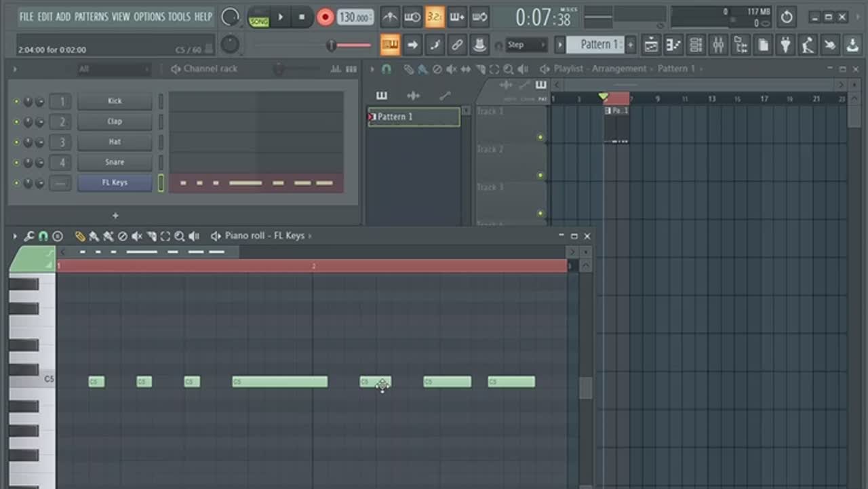Toggle Song/Pattern mode switch
The height and width of the screenshot is (489, 868).
click(258, 17)
